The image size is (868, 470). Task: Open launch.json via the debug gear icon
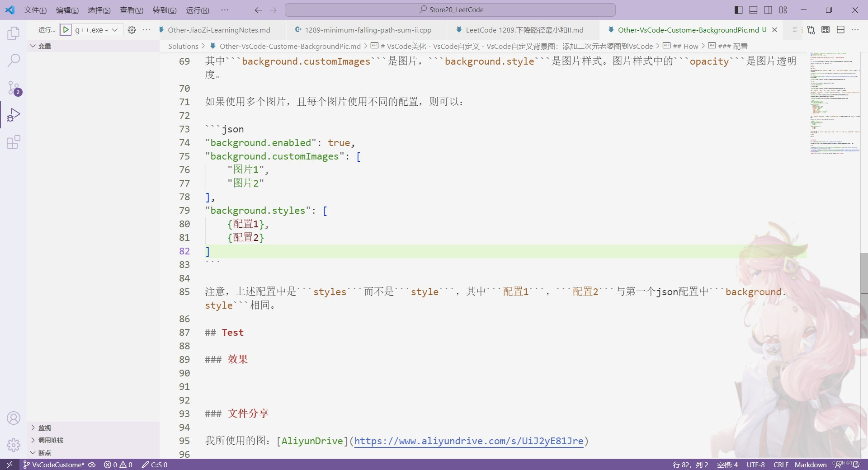132,30
